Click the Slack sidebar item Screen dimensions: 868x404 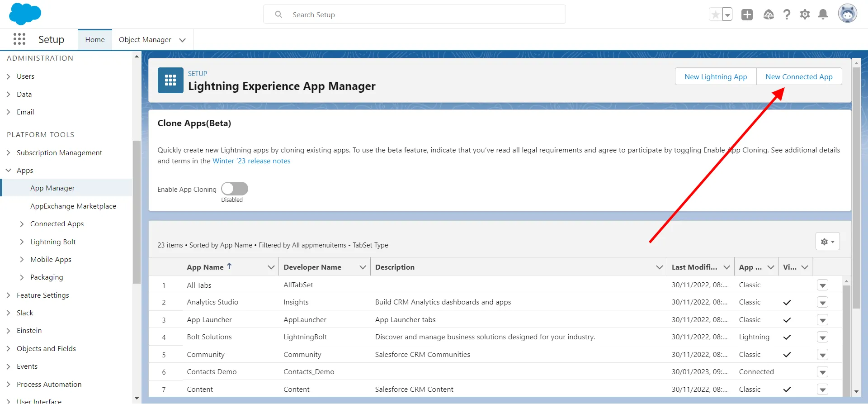[25, 313]
